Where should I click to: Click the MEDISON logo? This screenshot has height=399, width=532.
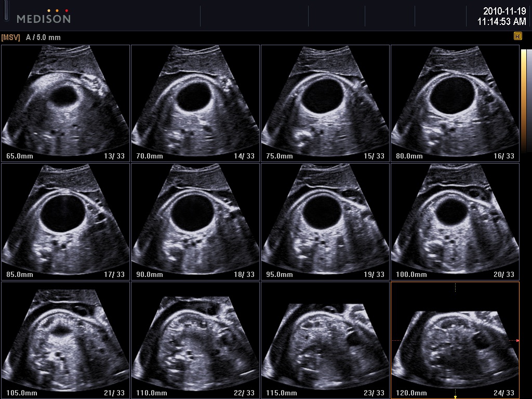(44, 17)
